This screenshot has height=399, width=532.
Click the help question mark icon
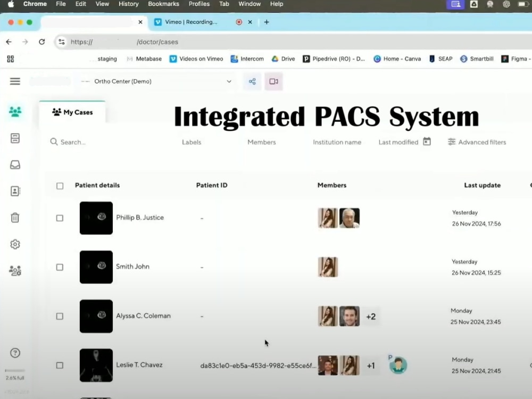click(x=15, y=353)
